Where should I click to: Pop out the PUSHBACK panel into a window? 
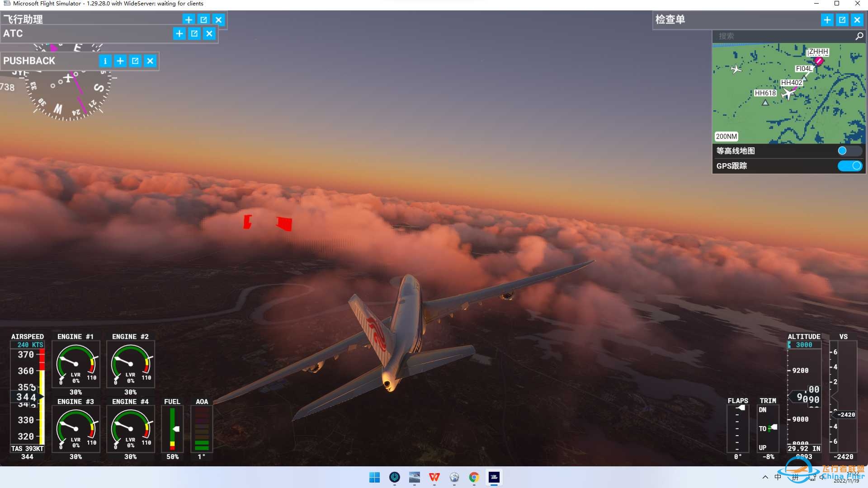135,61
